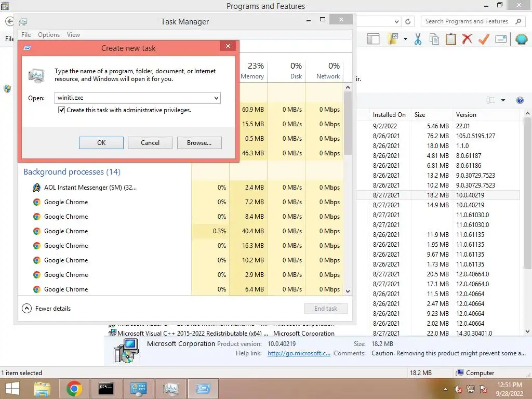Show hidden tray icons arrow
The height and width of the screenshot is (399, 532).
click(x=445, y=389)
